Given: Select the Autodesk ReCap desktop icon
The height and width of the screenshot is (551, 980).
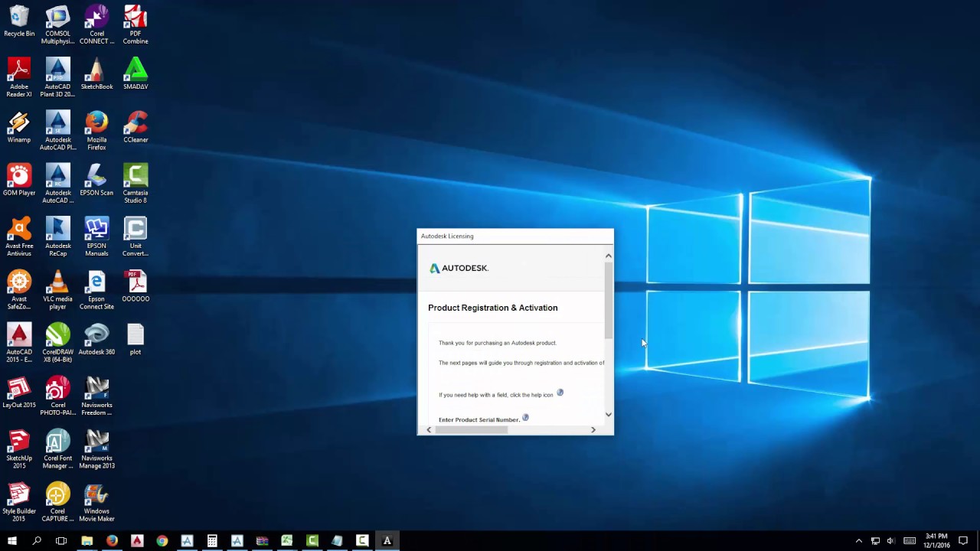Looking at the screenshot, I should [57, 236].
